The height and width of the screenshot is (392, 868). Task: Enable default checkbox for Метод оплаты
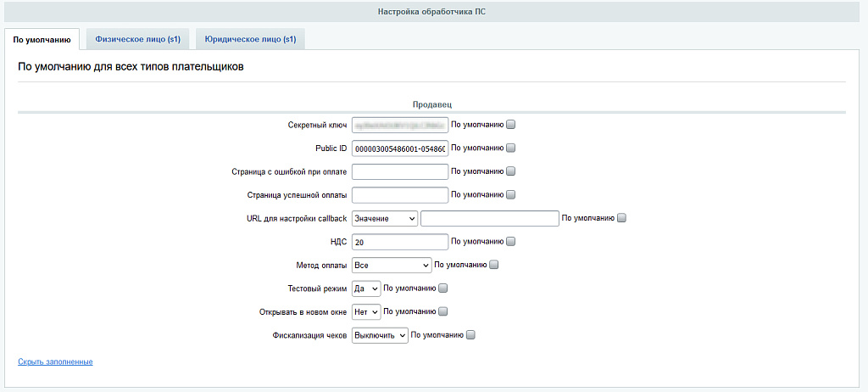[494, 265]
